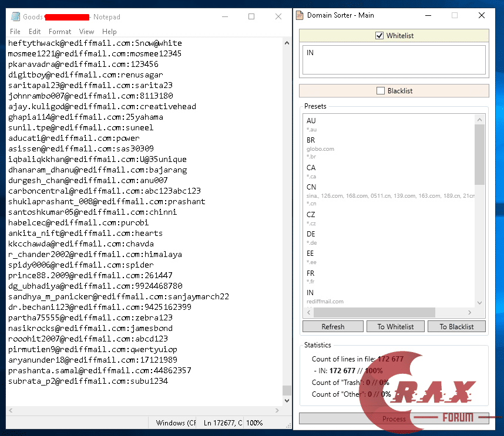This screenshot has height=436, width=504.
Task: Open Notepad's View menu
Action: (86, 32)
